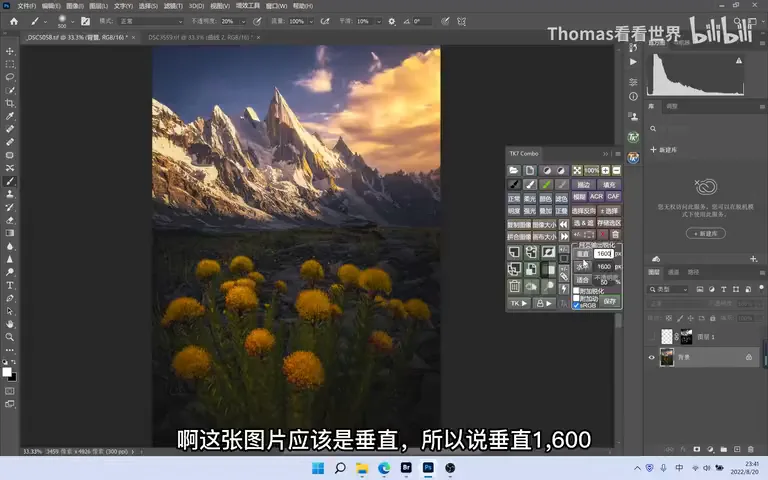Toggle symmetry paint butterfly icon

(x=461, y=22)
